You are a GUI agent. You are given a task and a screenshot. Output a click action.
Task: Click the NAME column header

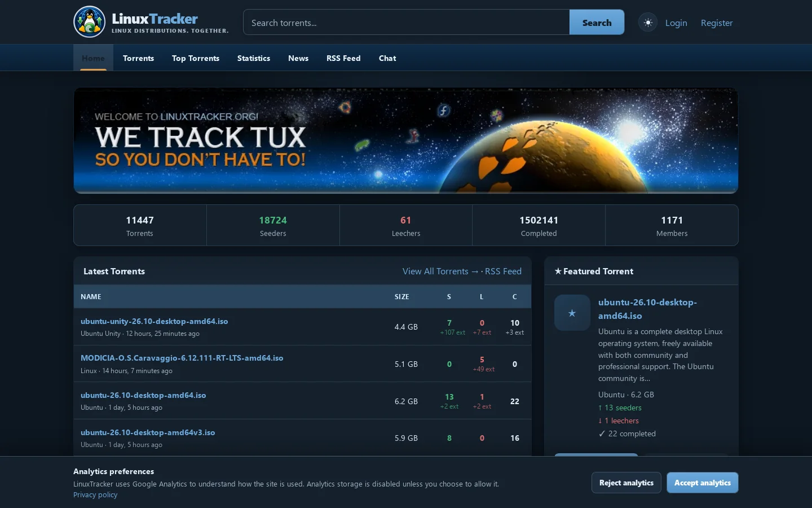[91, 297]
